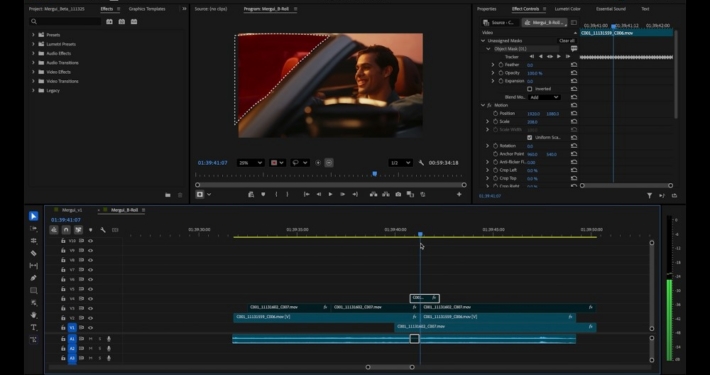Select the Pen tool
The width and height of the screenshot is (710, 375).
point(34,278)
